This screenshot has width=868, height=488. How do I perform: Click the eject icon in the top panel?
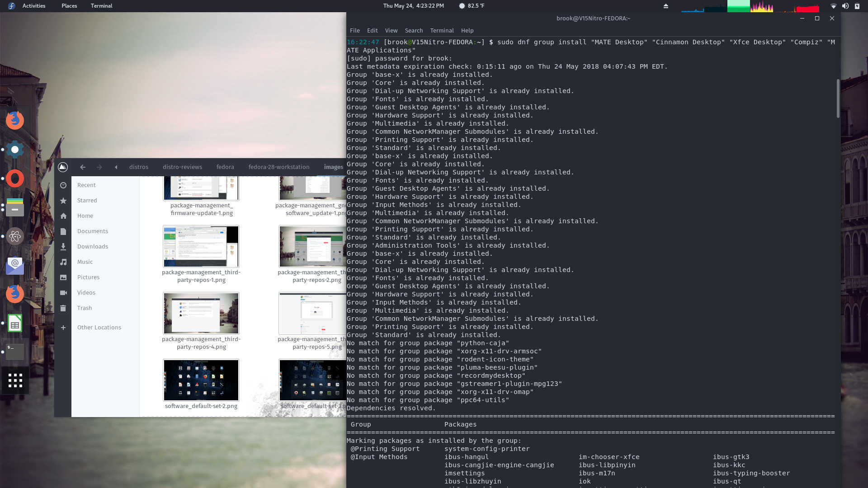(x=665, y=6)
